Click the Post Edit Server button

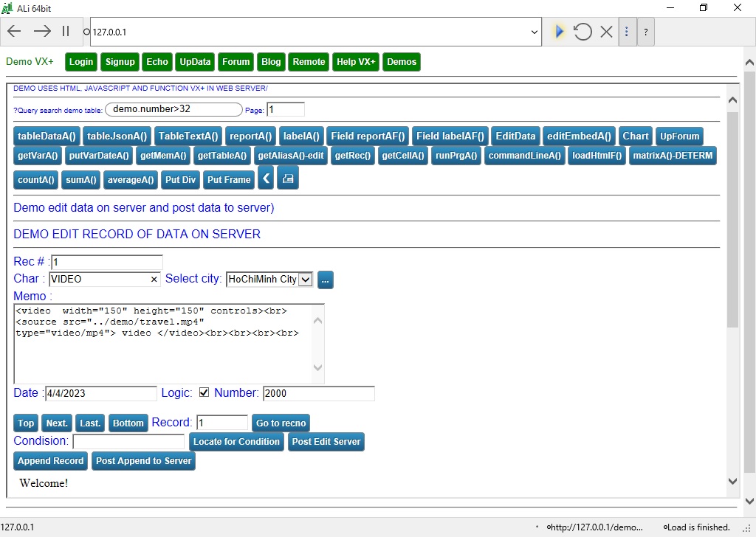(x=326, y=442)
